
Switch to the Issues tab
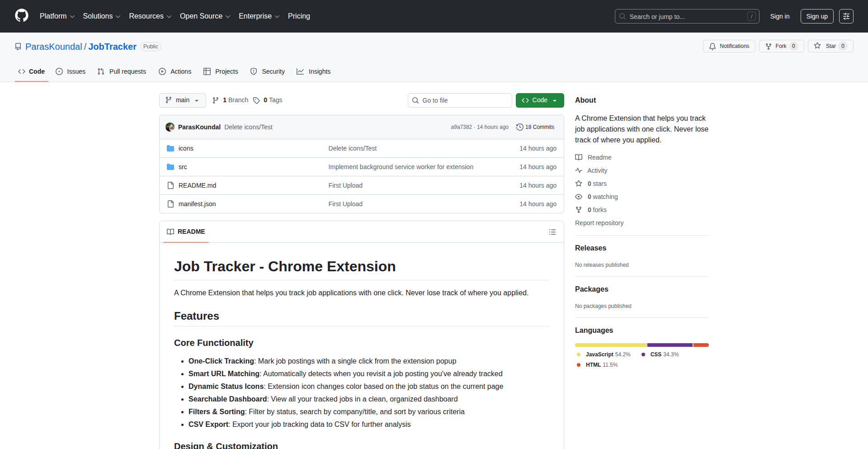click(x=71, y=71)
